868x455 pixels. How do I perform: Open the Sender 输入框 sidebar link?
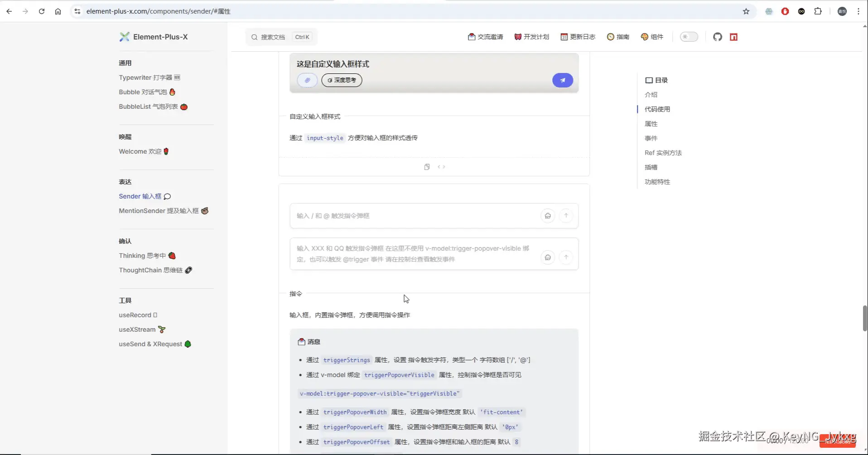(140, 196)
